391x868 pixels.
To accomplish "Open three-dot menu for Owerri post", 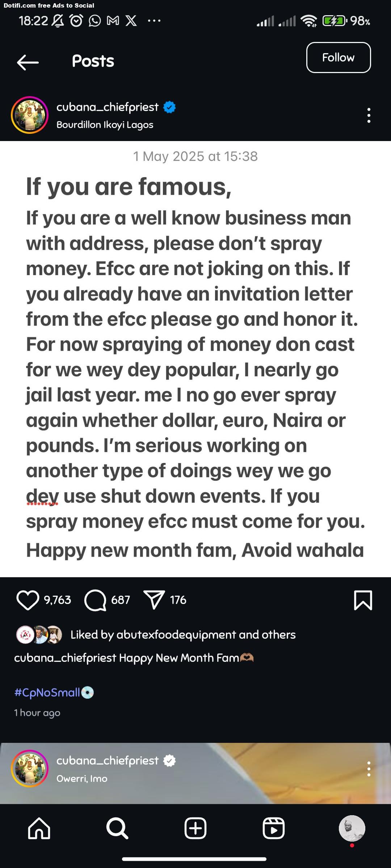I will pyautogui.click(x=369, y=769).
